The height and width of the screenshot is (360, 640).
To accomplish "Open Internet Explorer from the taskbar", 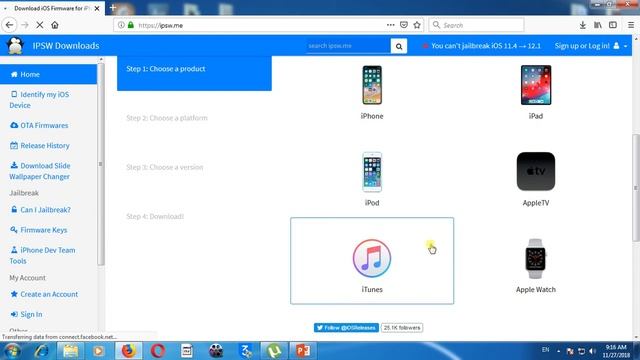I will (41, 351).
